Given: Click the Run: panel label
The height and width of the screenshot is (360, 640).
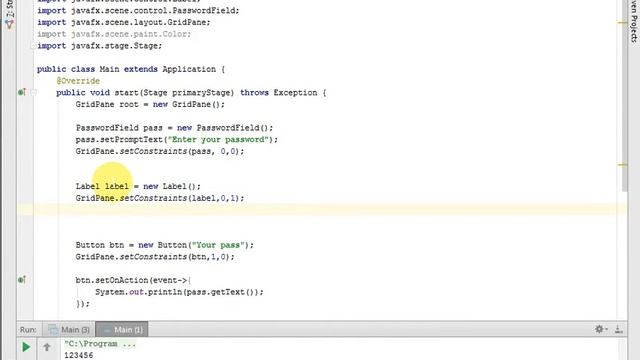Looking at the screenshot, I should pos(28,329).
